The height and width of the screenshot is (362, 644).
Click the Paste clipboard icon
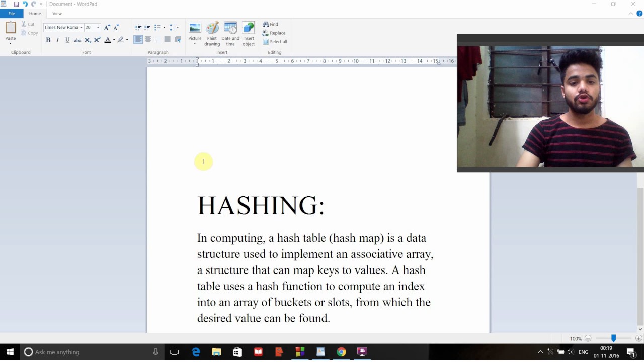point(11,28)
